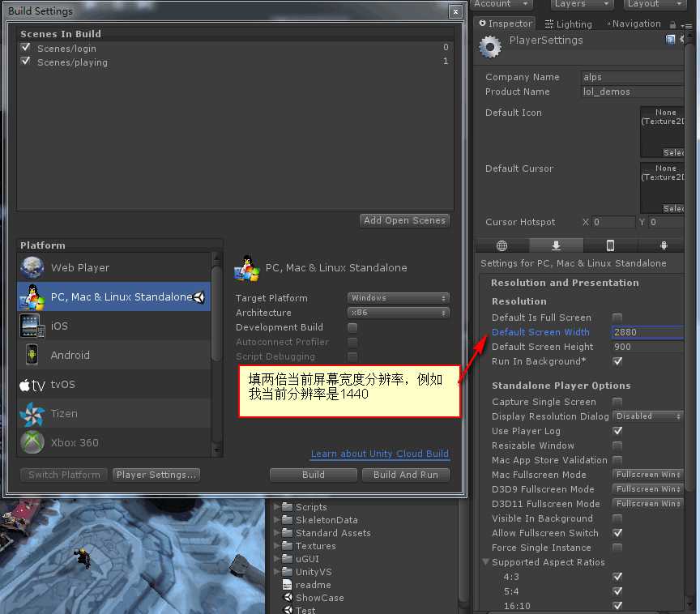Click the Build button
The image size is (700, 614).
[314, 475]
